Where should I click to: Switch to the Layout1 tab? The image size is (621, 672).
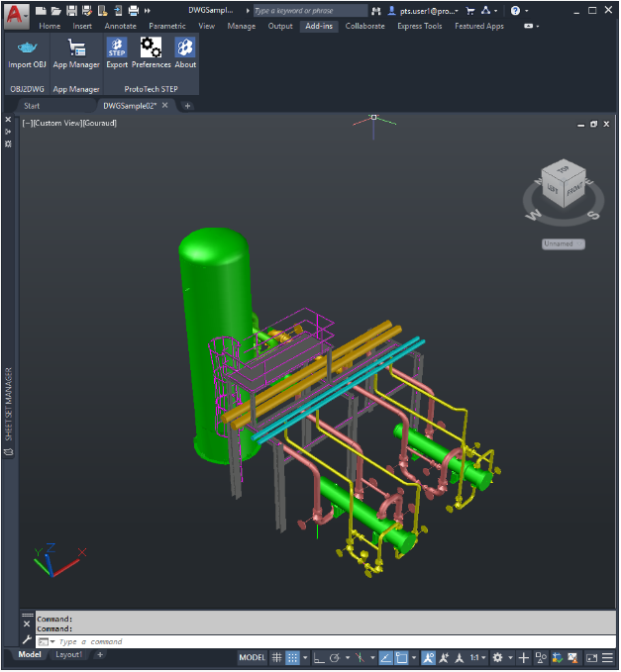coord(68,655)
